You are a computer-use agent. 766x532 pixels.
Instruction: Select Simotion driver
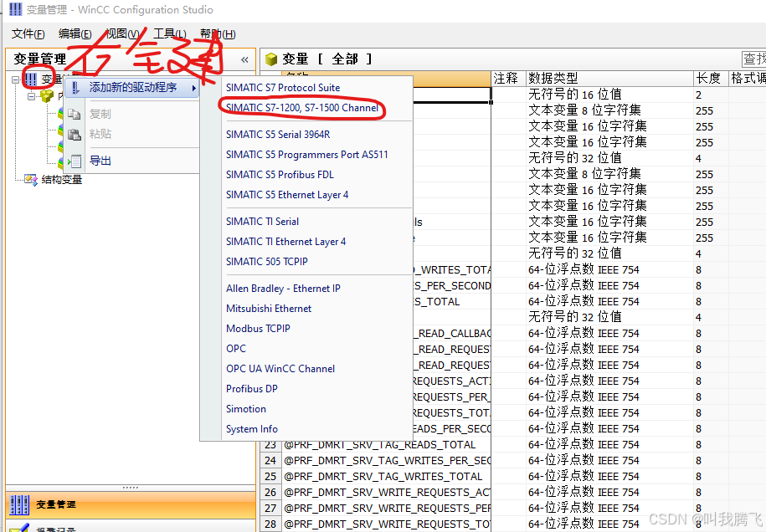246,409
